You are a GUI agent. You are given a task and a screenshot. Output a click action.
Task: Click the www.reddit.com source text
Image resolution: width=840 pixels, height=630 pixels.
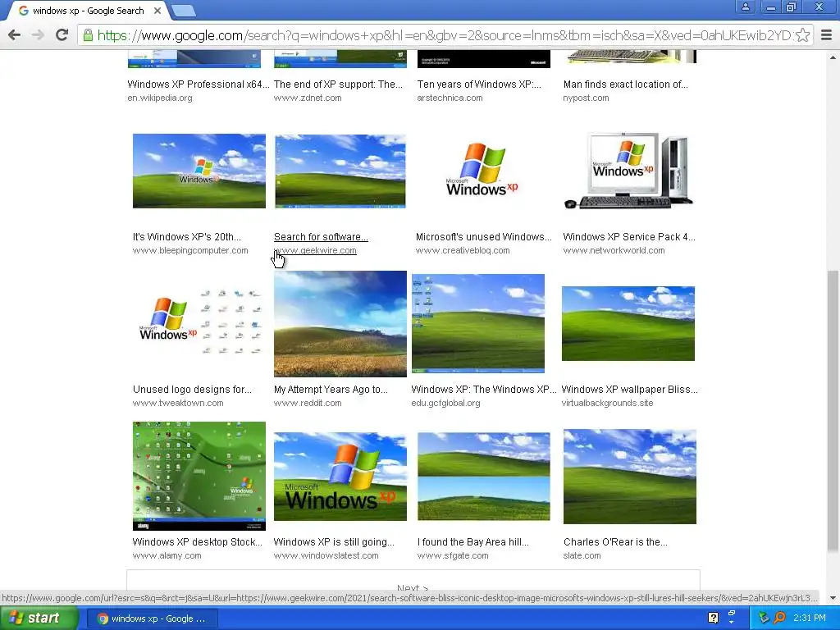tap(308, 404)
